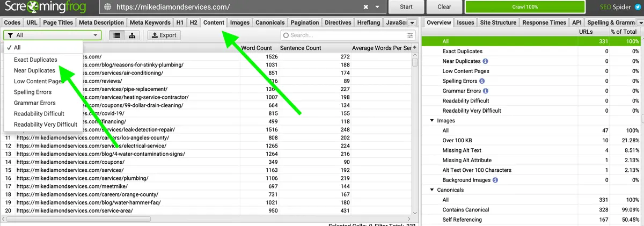This screenshot has height=226, width=644.
Task: Switch to the Site Structure tab
Action: click(x=497, y=23)
